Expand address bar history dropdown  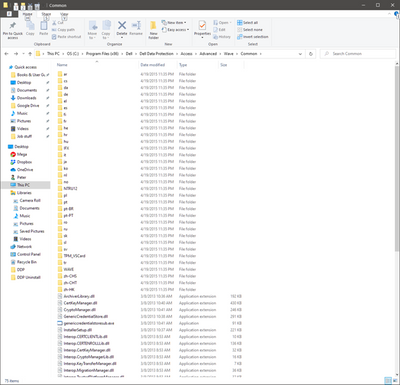point(300,54)
